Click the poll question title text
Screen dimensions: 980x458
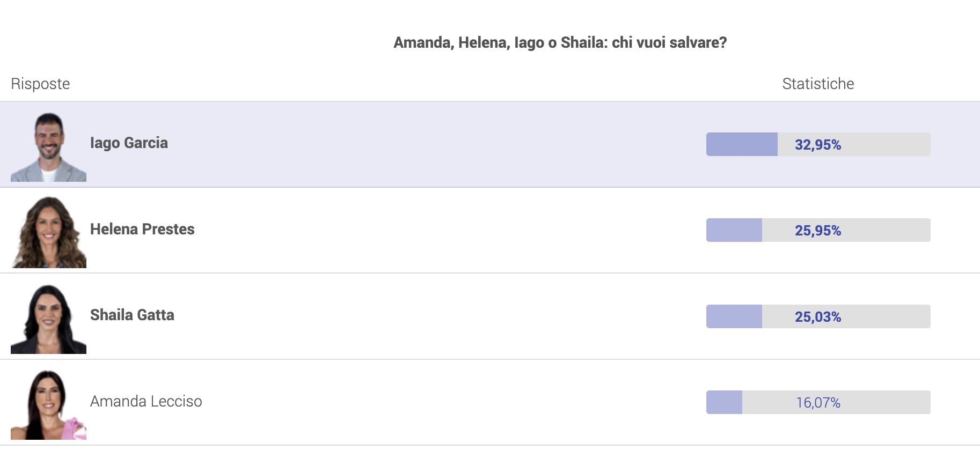click(560, 42)
